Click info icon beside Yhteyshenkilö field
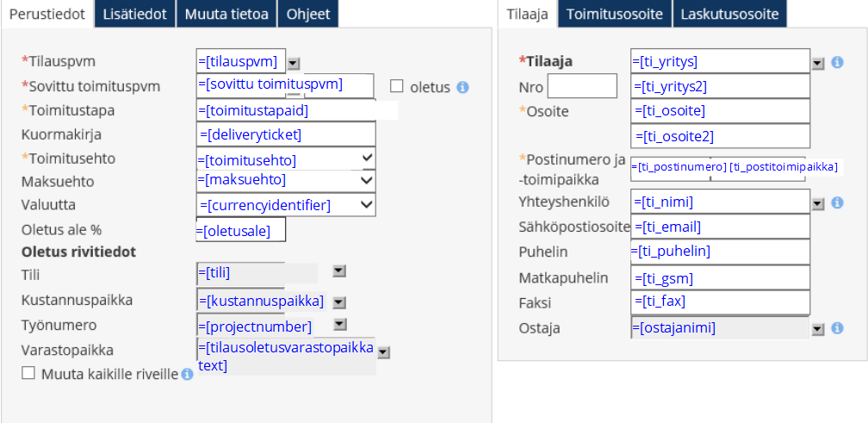868x423 pixels. 837,203
